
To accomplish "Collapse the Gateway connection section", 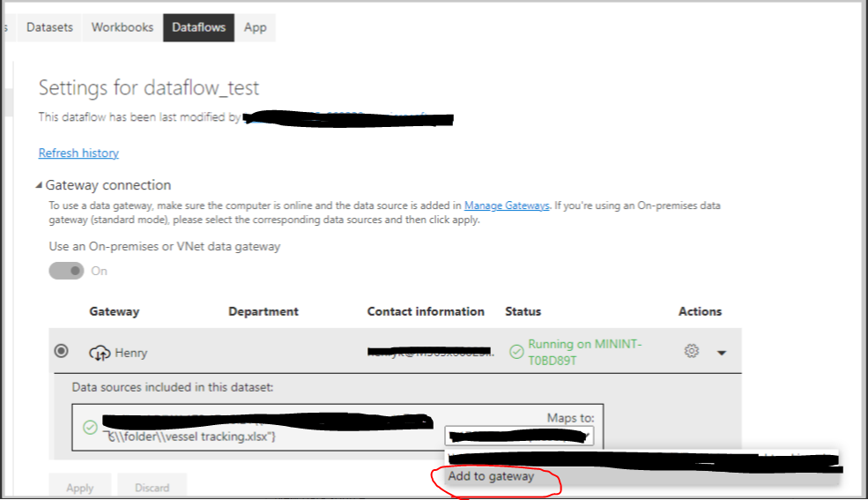I will click(39, 185).
